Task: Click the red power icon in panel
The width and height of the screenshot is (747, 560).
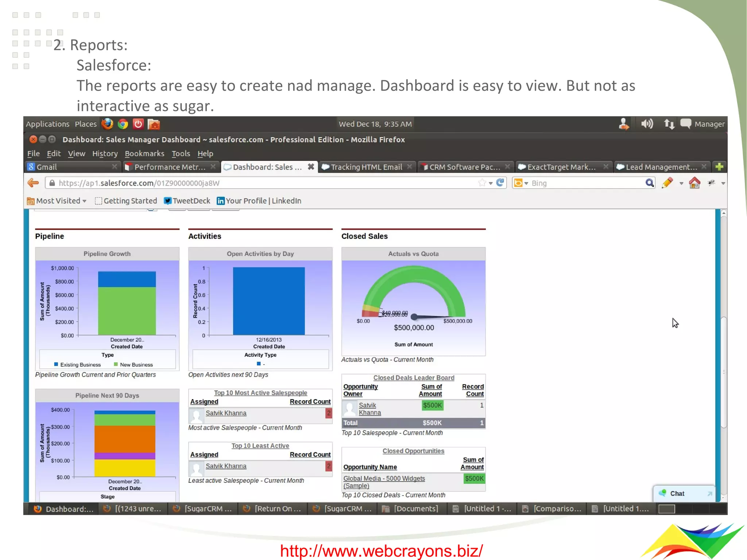Action: [x=138, y=124]
